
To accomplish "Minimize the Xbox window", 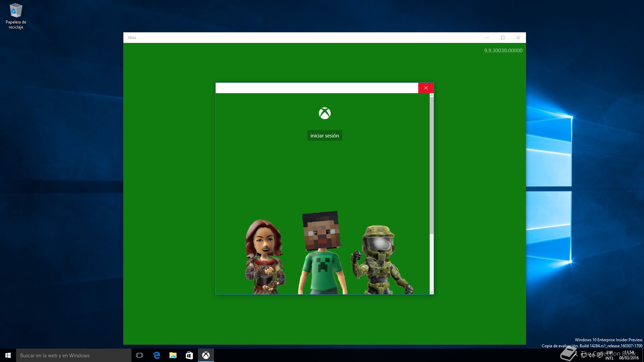I will [487, 38].
